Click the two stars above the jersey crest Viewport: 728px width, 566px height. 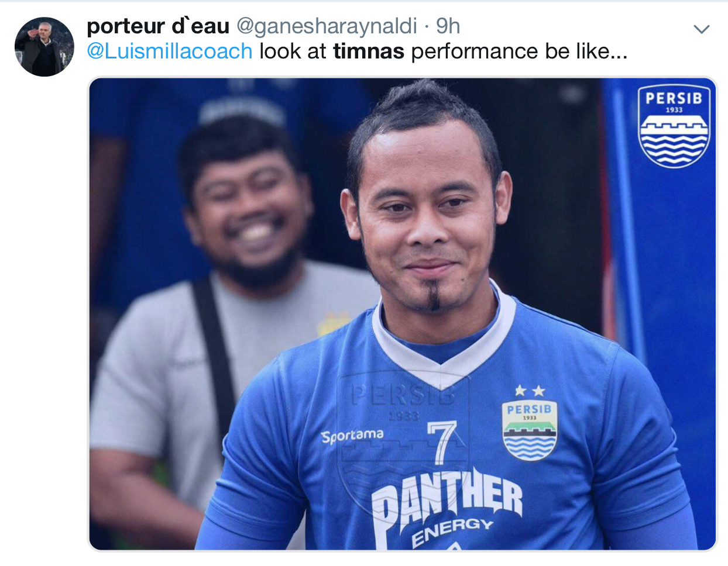pyautogui.click(x=530, y=391)
